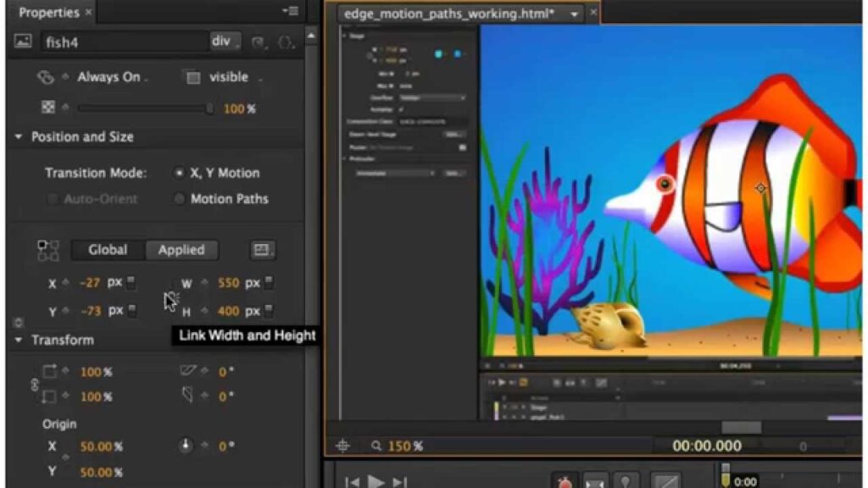This screenshot has height=488, width=868.
Task: Click the Play button in the timeline
Action: coord(376,481)
